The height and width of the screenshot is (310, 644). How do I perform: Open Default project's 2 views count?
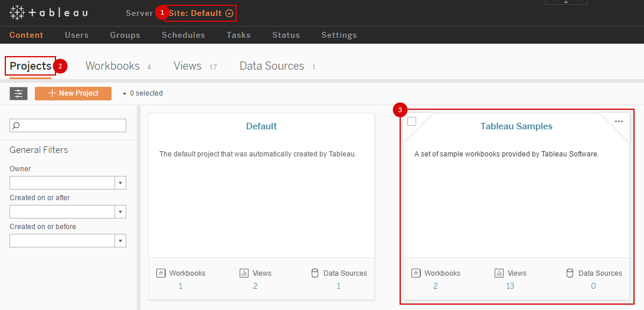[255, 286]
